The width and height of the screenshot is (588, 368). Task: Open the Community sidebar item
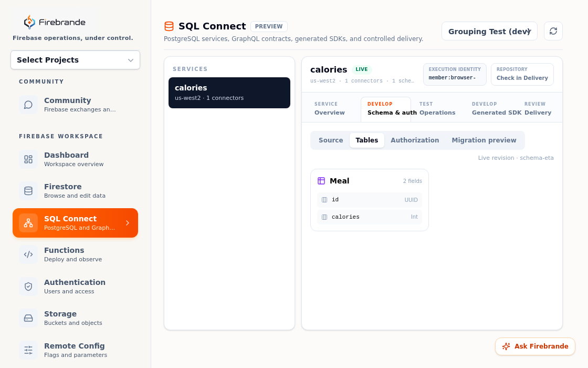[x=76, y=105]
